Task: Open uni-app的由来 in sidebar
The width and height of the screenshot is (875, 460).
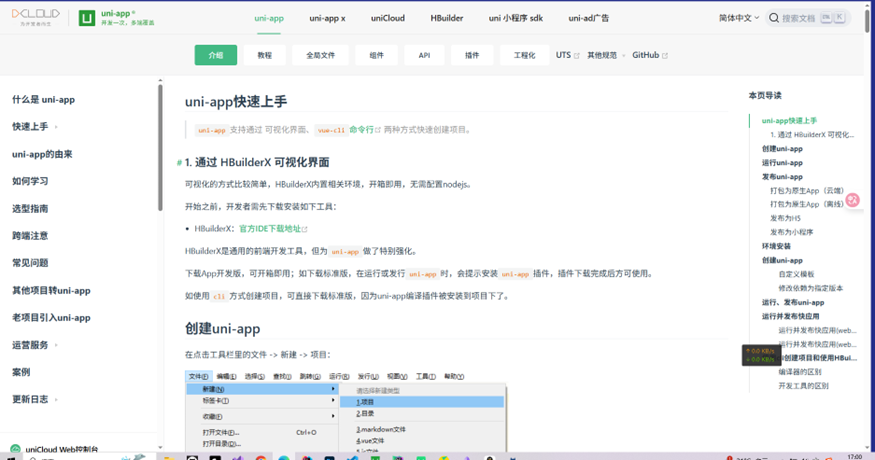Action: (x=42, y=154)
